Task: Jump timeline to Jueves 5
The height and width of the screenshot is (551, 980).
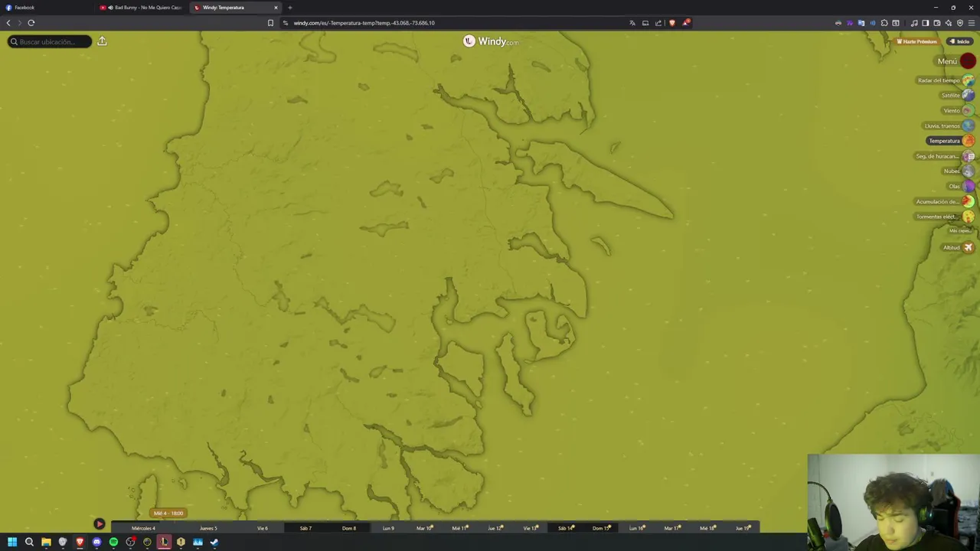Action: pyautogui.click(x=208, y=528)
